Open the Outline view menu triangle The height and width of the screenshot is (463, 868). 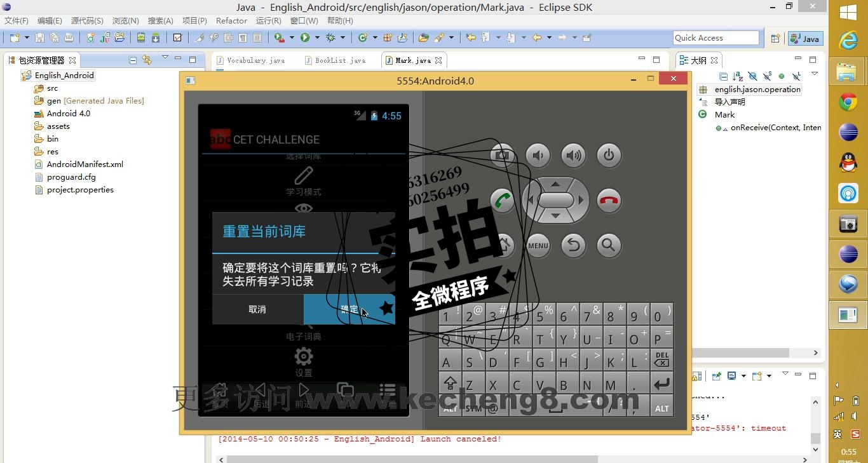tap(815, 74)
